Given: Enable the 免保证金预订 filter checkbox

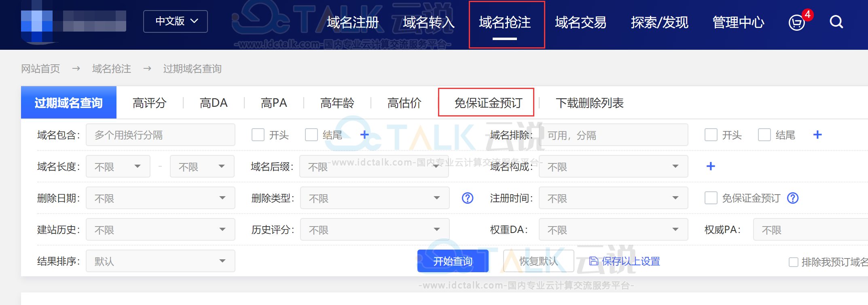Looking at the screenshot, I should 711,198.
